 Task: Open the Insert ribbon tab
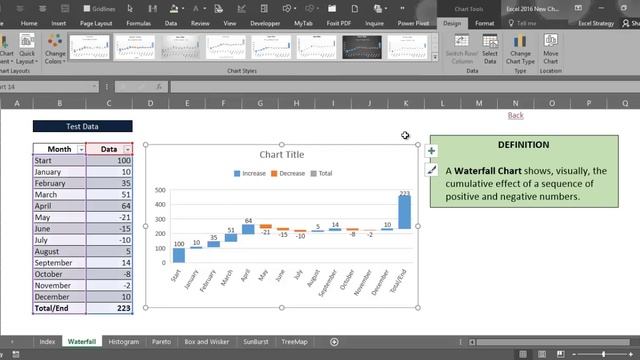[58, 23]
